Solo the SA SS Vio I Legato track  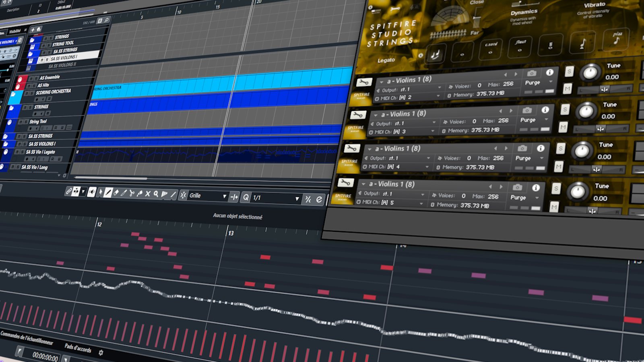[23, 152]
